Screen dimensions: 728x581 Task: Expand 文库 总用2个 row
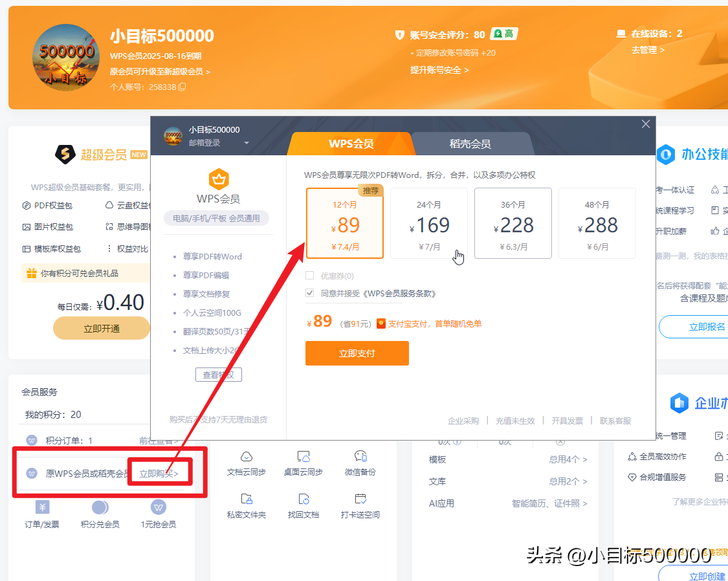pos(508,481)
